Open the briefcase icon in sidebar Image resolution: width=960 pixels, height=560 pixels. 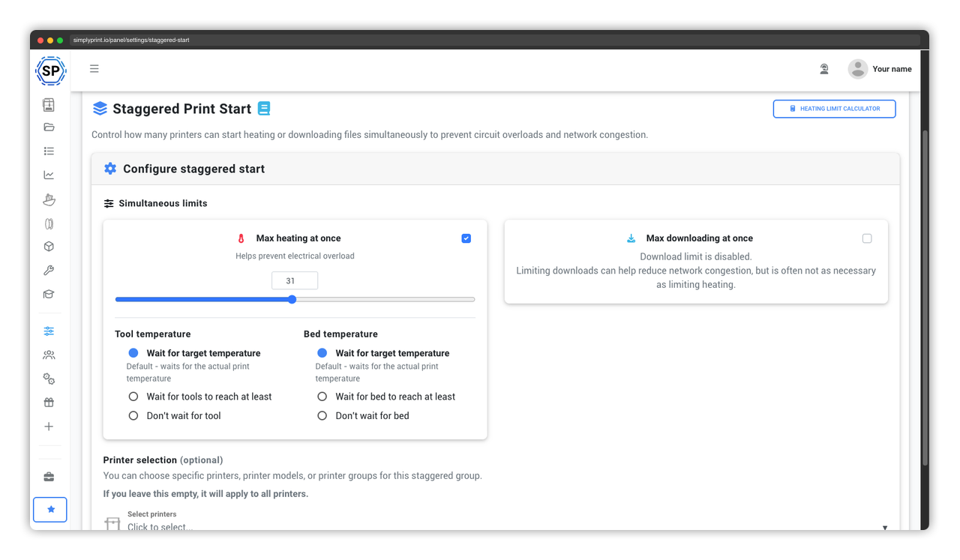[x=49, y=477]
